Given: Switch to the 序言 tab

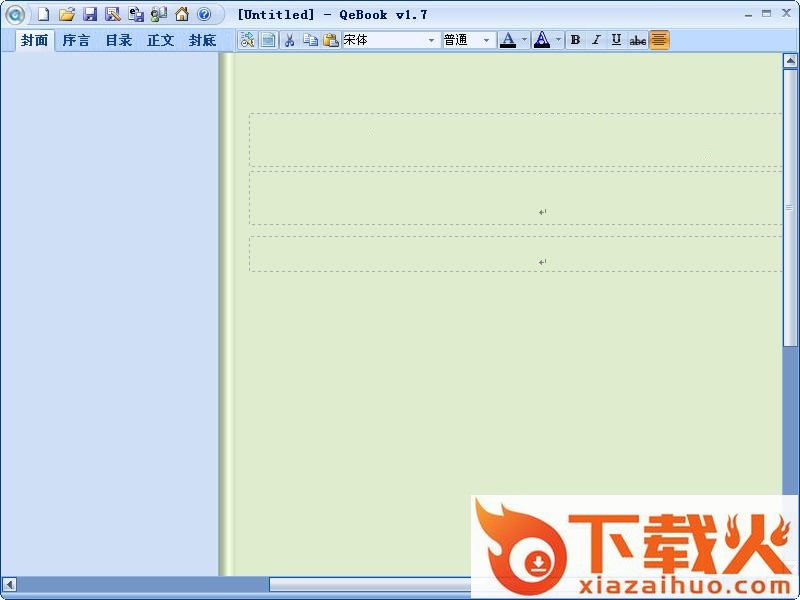Looking at the screenshot, I should pyautogui.click(x=76, y=40).
